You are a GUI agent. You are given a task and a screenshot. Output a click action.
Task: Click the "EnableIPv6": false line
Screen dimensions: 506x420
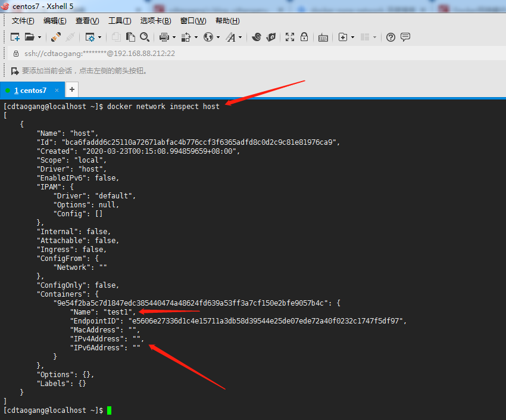[78, 178]
